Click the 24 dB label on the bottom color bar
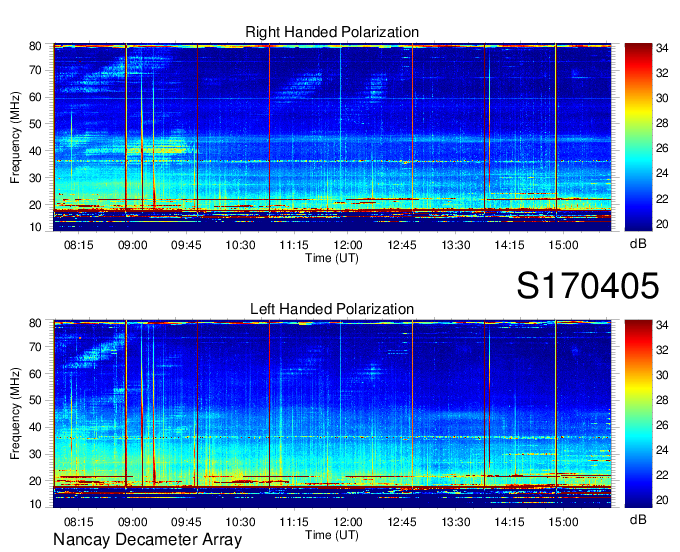 tap(662, 450)
